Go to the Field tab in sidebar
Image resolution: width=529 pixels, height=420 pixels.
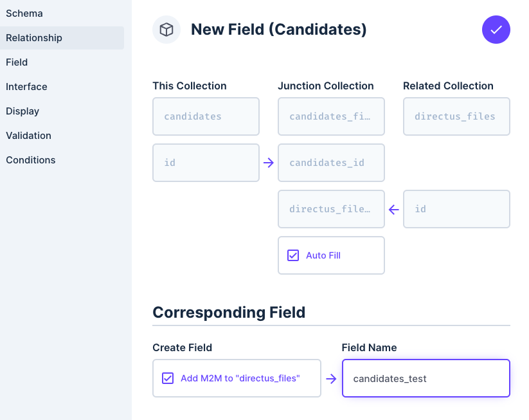[x=17, y=62]
